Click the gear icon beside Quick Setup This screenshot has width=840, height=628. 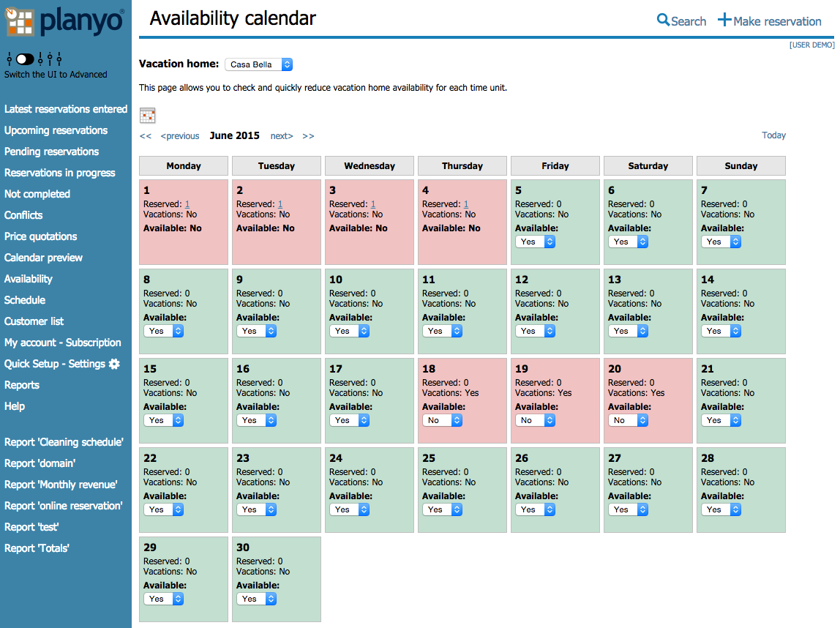click(x=114, y=364)
